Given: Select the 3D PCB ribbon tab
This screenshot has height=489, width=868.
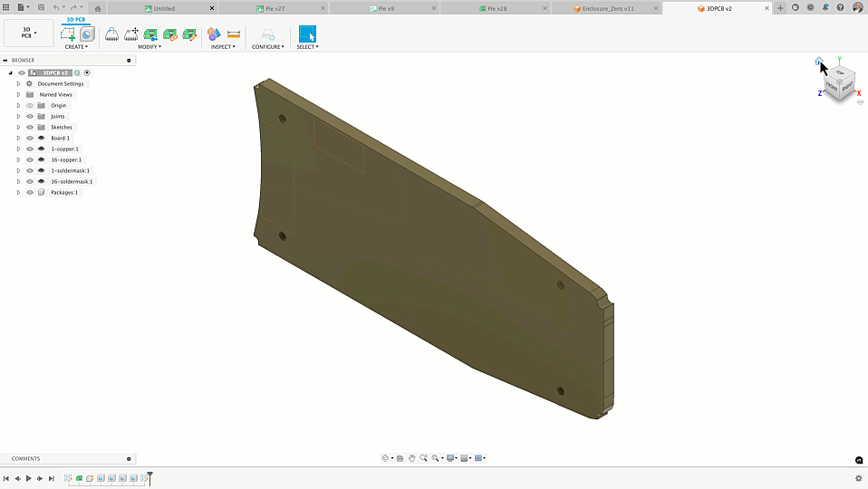Looking at the screenshot, I should coord(76,19).
